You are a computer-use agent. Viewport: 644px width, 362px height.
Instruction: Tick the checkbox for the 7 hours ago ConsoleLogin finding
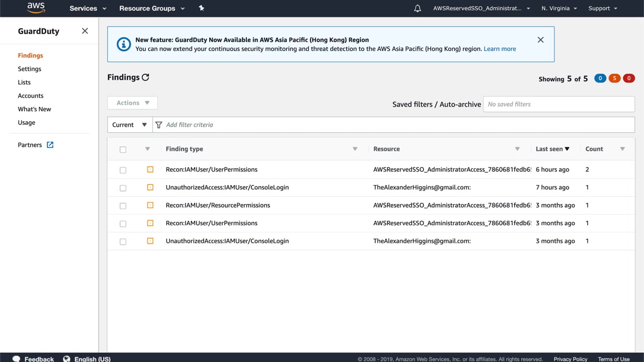123,188
